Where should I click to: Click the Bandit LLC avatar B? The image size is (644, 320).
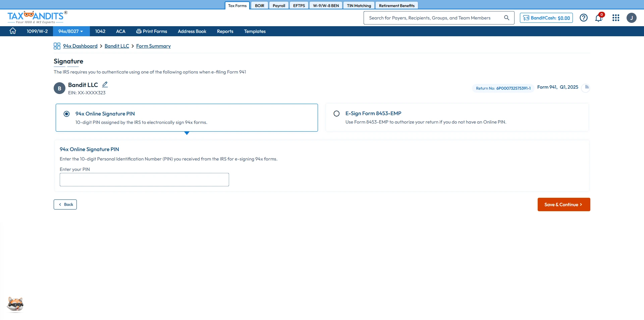point(59,88)
